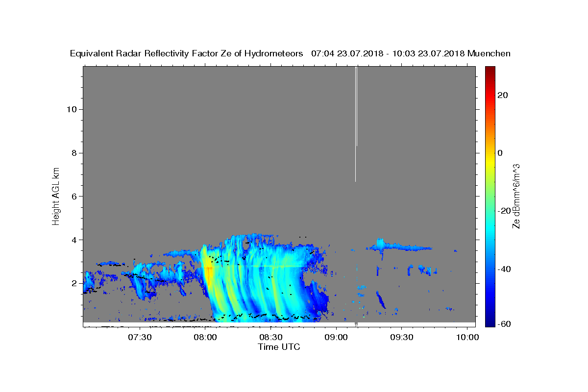Click the colorbar label 20
The image size is (588, 392).
pyautogui.click(x=502, y=95)
